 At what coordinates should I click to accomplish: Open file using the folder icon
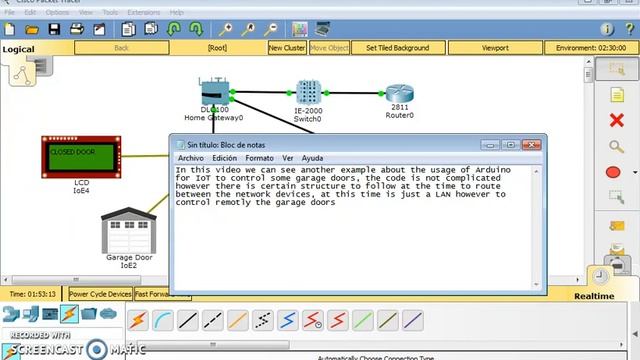pyautogui.click(x=32, y=29)
